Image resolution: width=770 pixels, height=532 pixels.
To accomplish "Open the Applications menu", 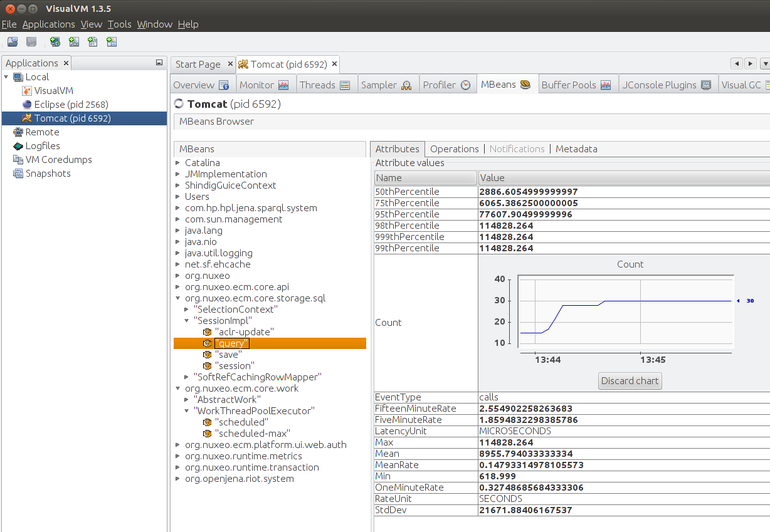I will click(x=48, y=24).
